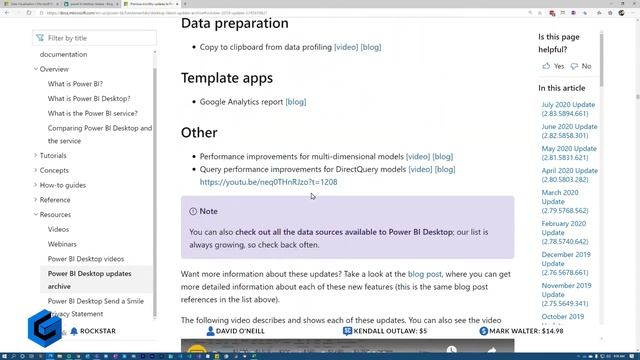Image resolution: width=640 pixels, height=360 pixels.
Task: Open What is Power BI Desktop? page
Action: click(89, 98)
